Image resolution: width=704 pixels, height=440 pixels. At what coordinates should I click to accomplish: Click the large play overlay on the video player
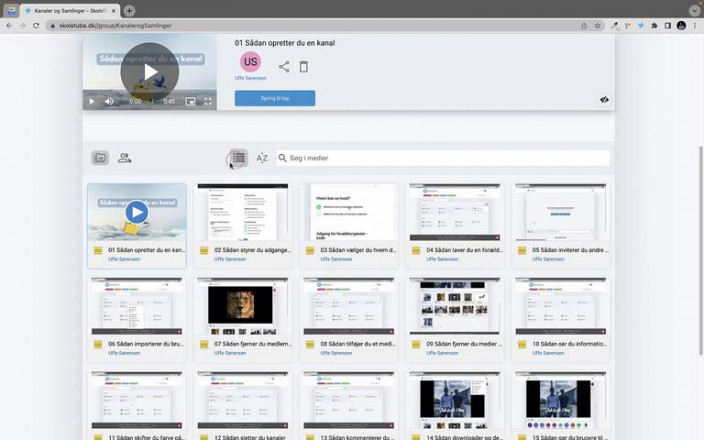[150, 72]
